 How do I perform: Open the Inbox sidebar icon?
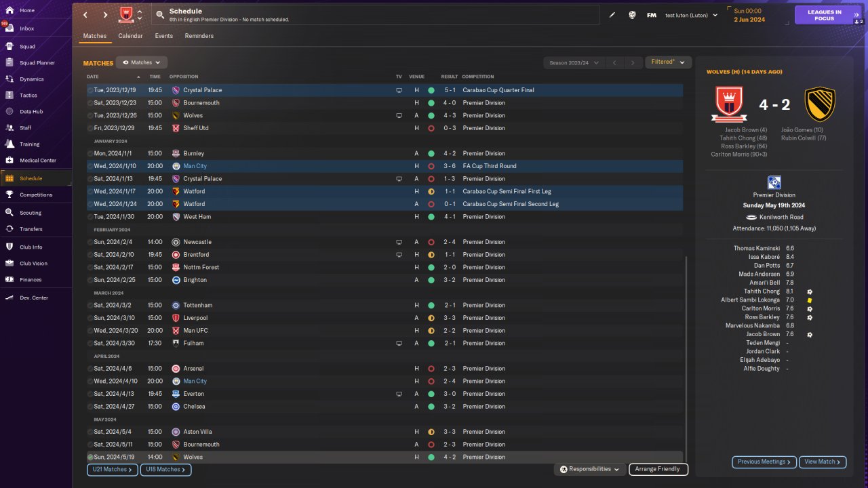click(x=9, y=28)
